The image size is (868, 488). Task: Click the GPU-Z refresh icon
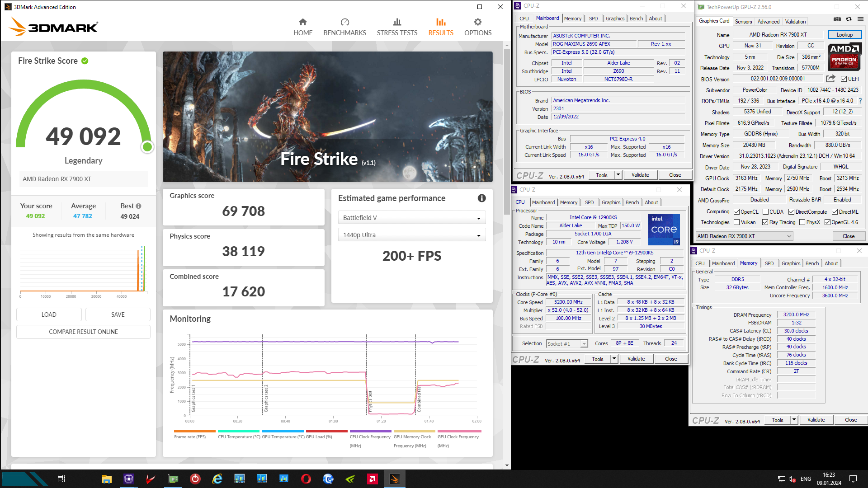click(x=849, y=19)
